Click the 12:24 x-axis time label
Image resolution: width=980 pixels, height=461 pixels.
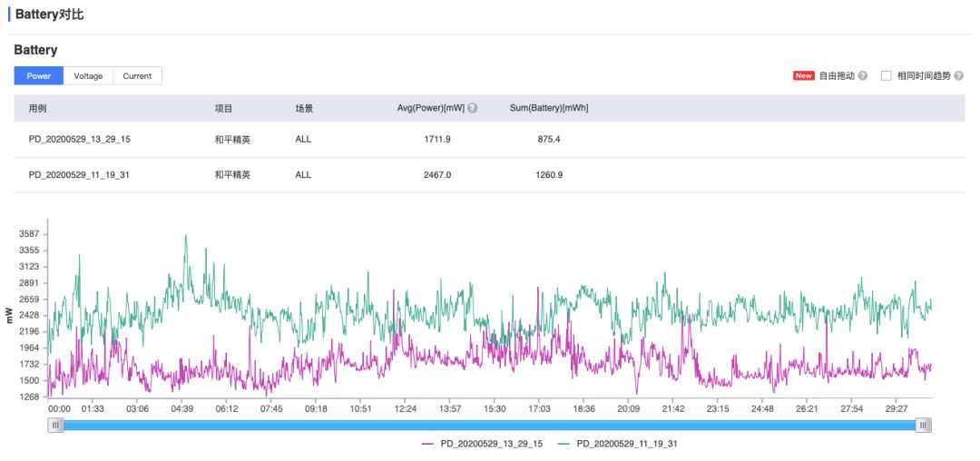tap(405, 408)
